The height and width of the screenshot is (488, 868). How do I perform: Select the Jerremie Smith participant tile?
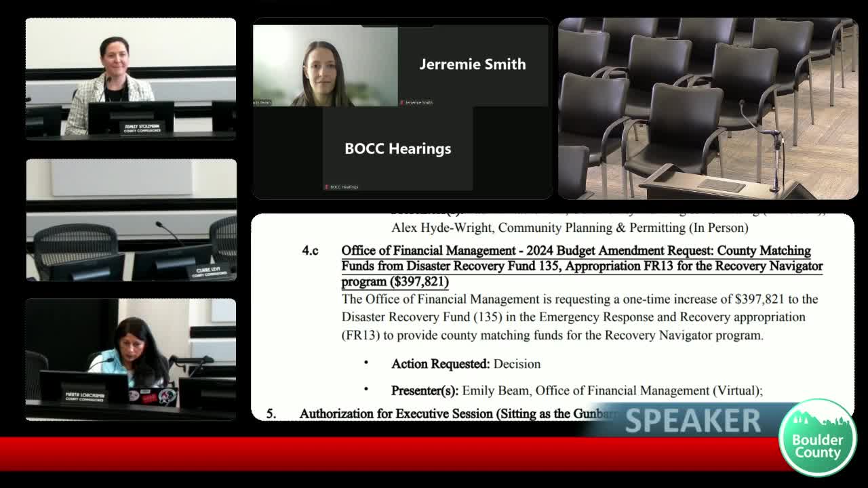click(x=473, y=66)
